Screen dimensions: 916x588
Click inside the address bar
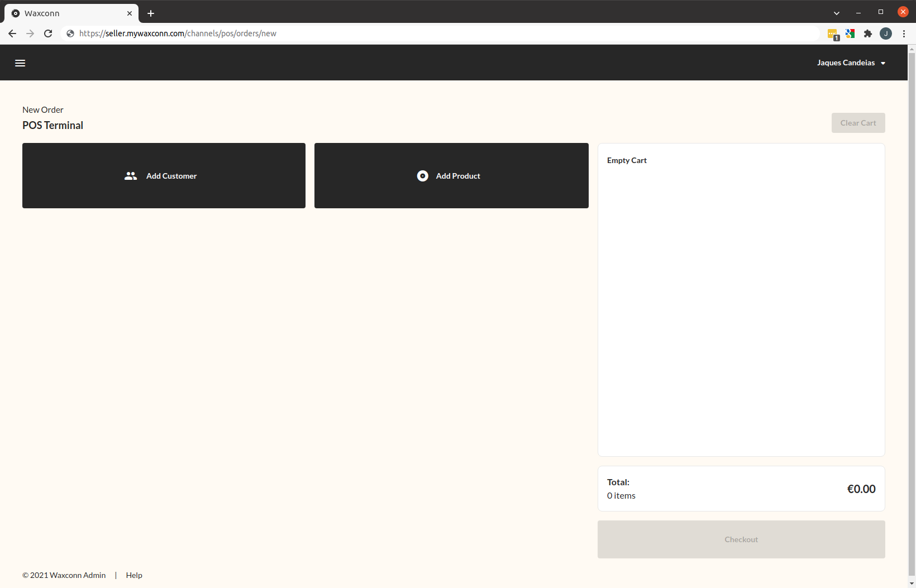pos(391,34)
